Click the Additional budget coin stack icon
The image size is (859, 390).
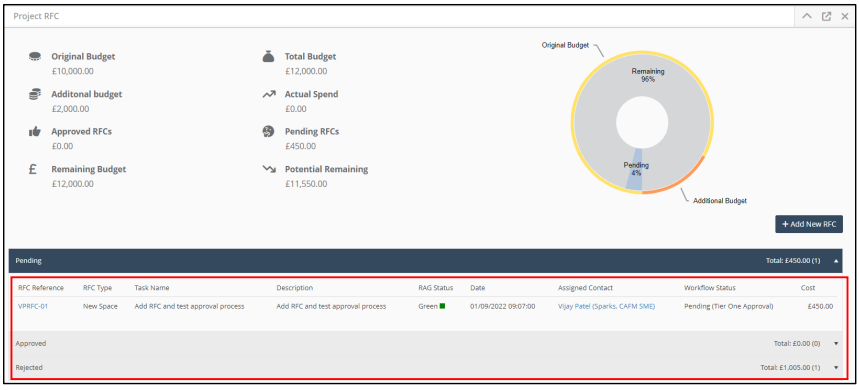[35, 94]
